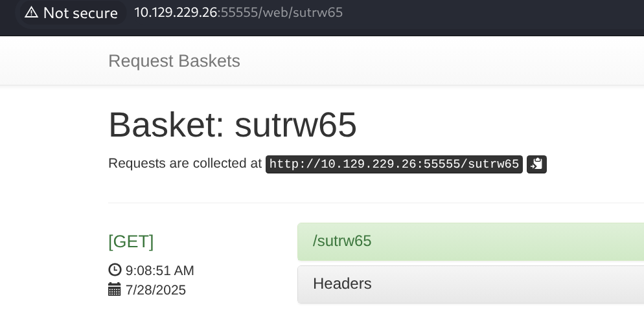Click the "Requests are collected at" text
Viewport: 644px width, 334px height.
(185, 164)
